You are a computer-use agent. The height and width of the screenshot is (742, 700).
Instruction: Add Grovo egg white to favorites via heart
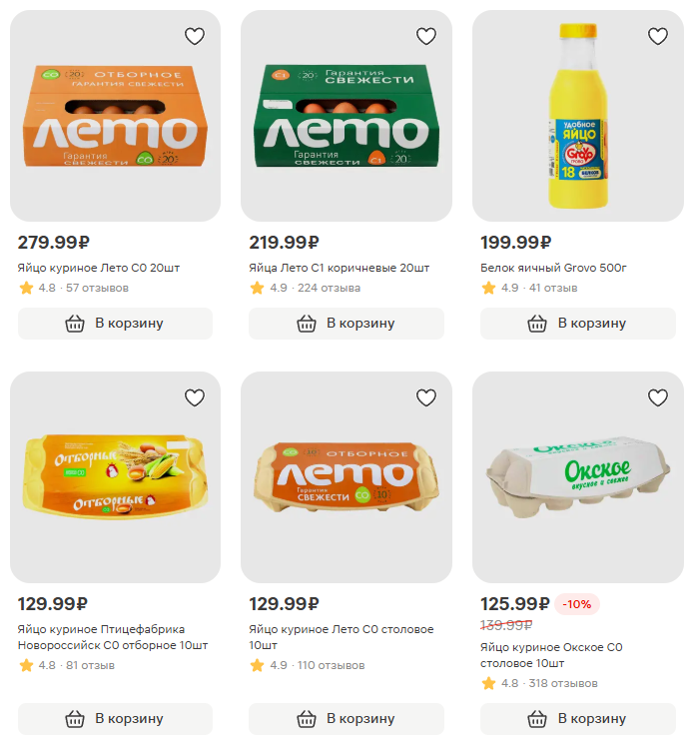click(x=657, y=37)
